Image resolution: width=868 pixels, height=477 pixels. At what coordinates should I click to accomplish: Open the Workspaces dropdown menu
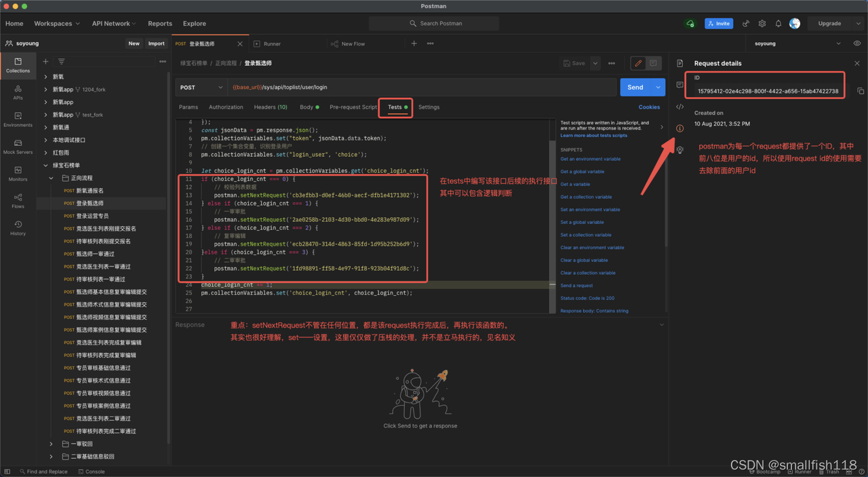click(56, 23)
